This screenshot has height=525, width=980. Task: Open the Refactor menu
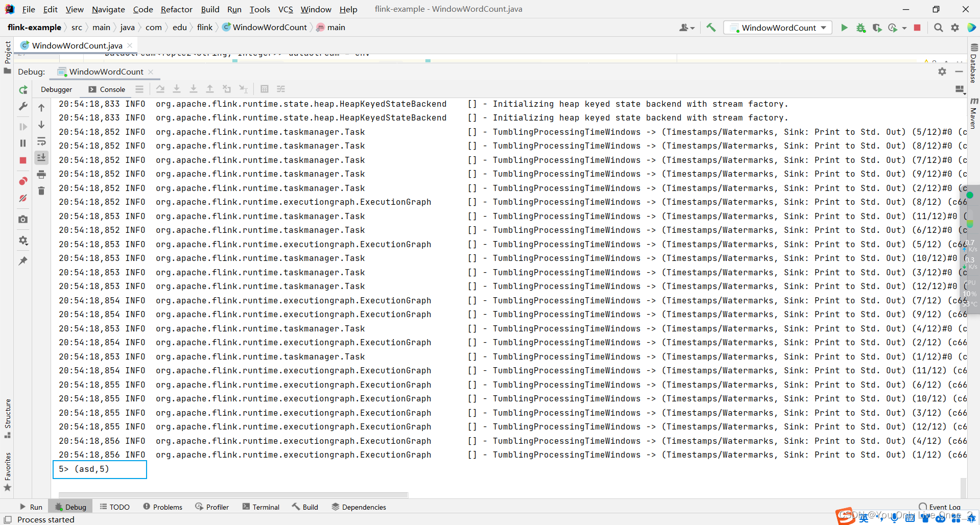point(176,9)
